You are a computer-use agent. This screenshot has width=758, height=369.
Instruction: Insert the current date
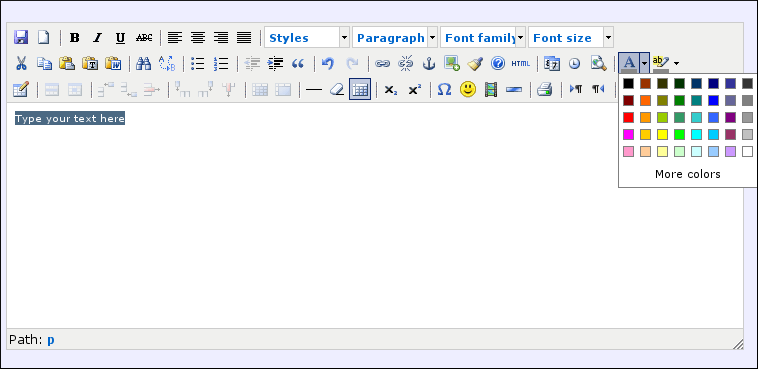[x=552, y=63]
